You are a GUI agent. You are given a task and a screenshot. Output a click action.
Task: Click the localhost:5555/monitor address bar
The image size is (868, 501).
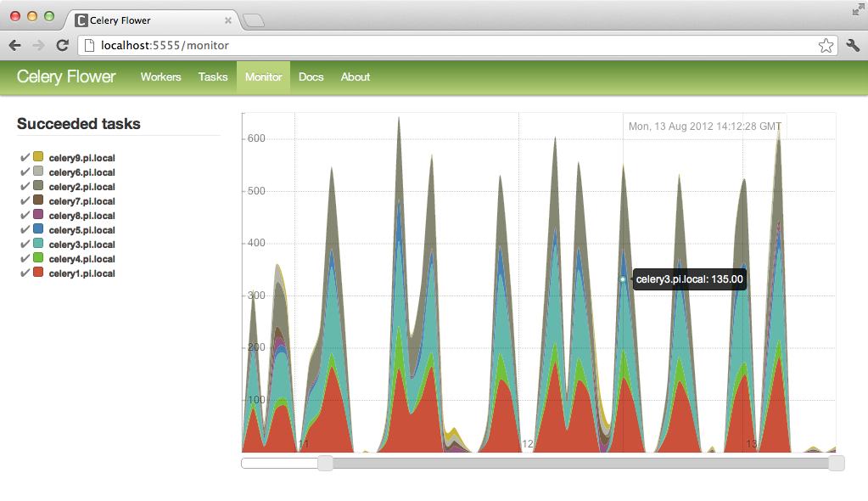(x=255, y=46)
